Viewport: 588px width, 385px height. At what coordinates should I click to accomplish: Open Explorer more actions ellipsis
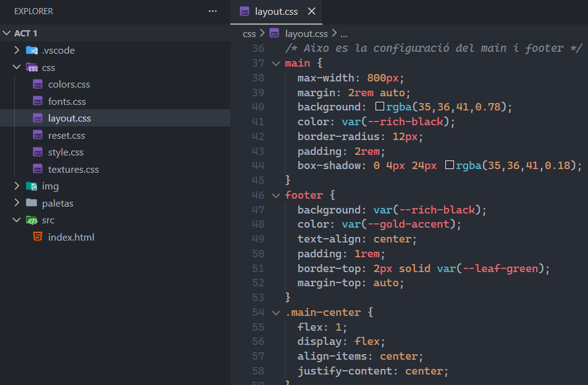coord(212,11)
